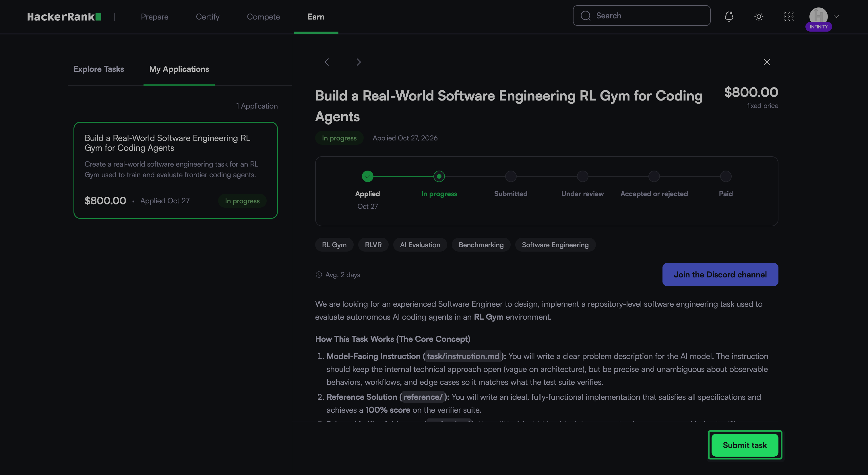
Task: Open the apps grid menu
Action: (x=788, y=17)
